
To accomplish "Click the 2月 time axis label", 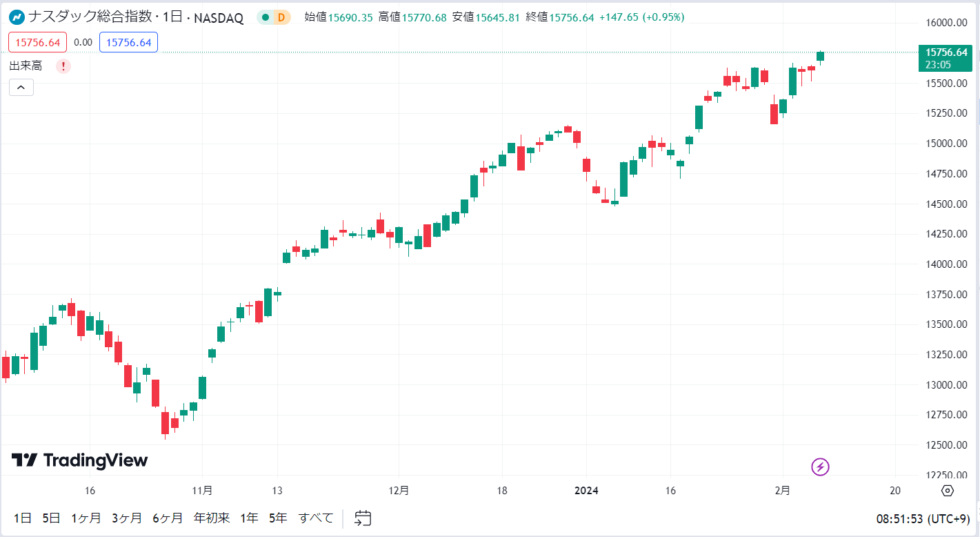I will tap(782, 491).
